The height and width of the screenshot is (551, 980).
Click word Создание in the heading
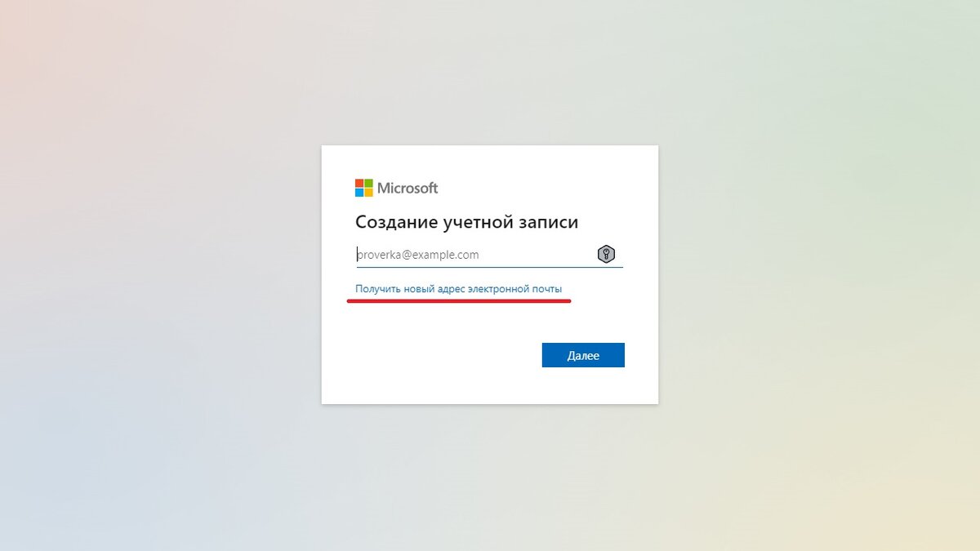[395, 222]
